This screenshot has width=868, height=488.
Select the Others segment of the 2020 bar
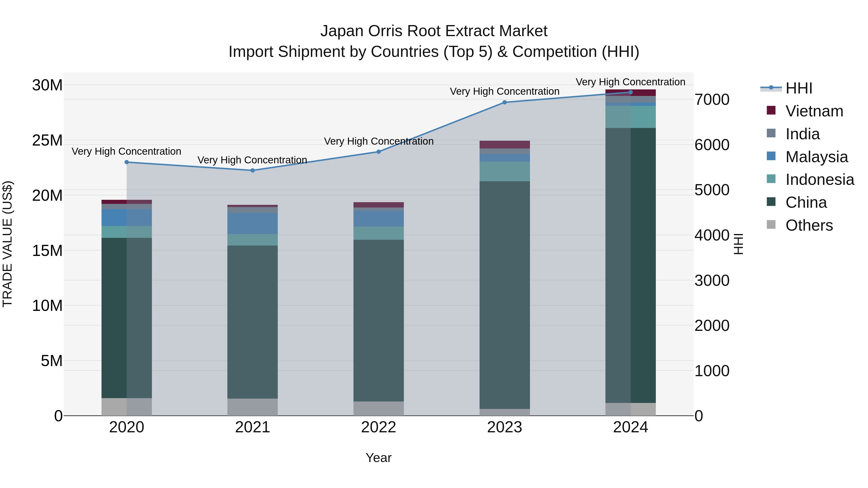[x=127, y=407]
